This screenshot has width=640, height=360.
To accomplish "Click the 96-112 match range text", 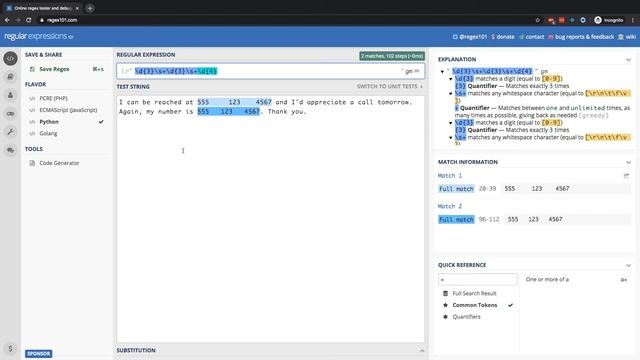I will (489, 220).
